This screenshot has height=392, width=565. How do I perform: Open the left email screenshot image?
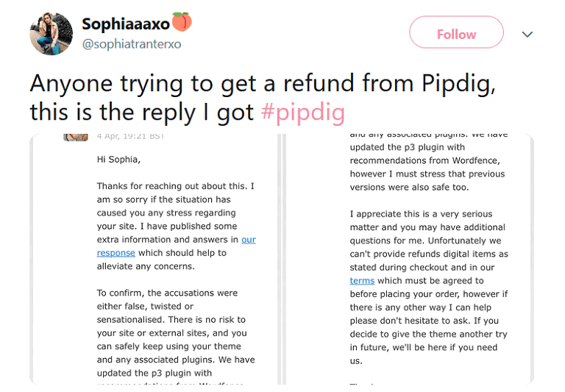pyautogui.click(x=155, y=259)
